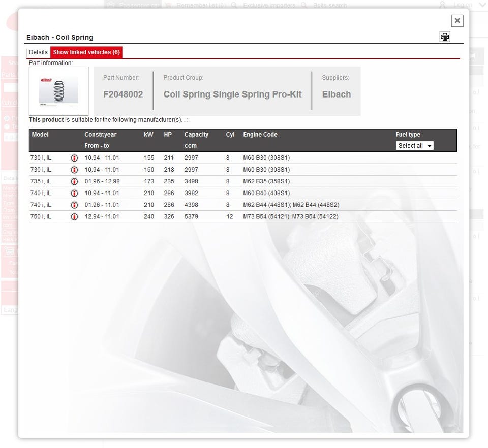Click the kW column header
The height and width of the screenshot is (448, 488).
[x=148, y=134]
